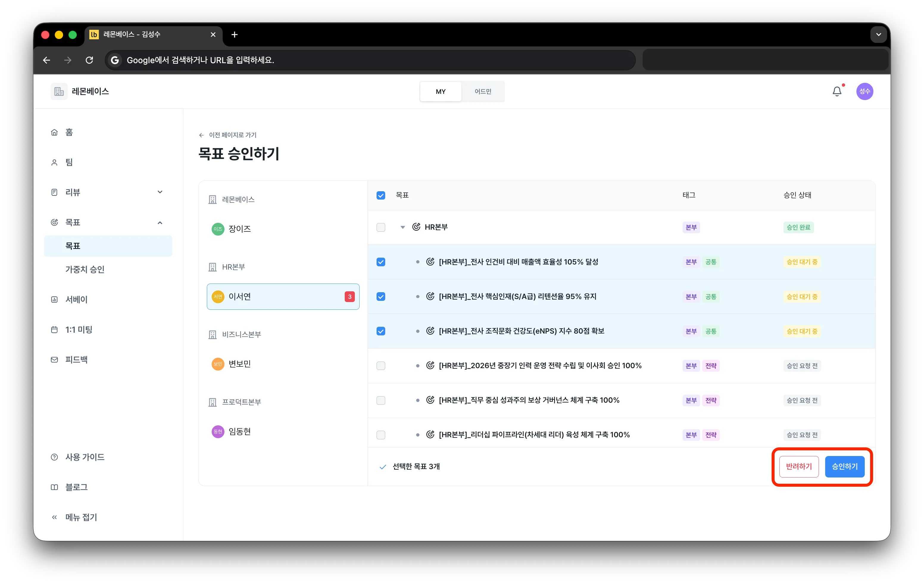Check the HR본부 parent goal checkbox
924x585 pixels.
(381, 227)
